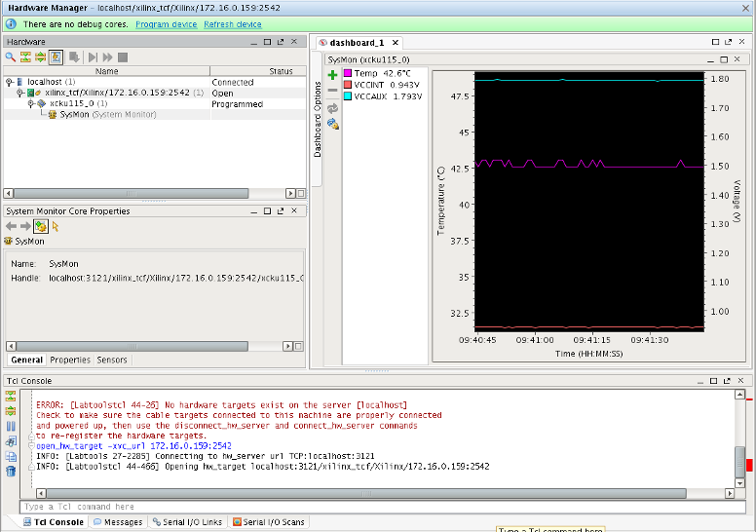Click the cyan VCCAUX color swatch
Viewport: 756px width, 532px height.
tap(348, 96)
